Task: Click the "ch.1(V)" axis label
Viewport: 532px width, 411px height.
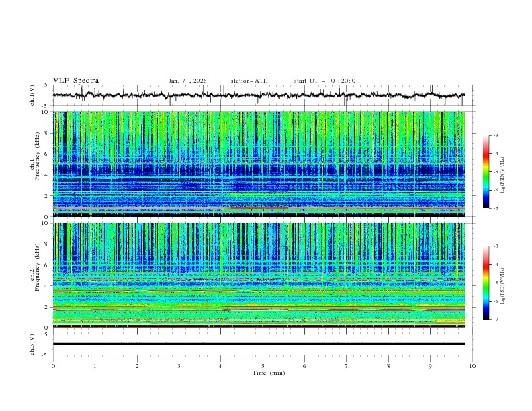Action: (x=32, y=95)
